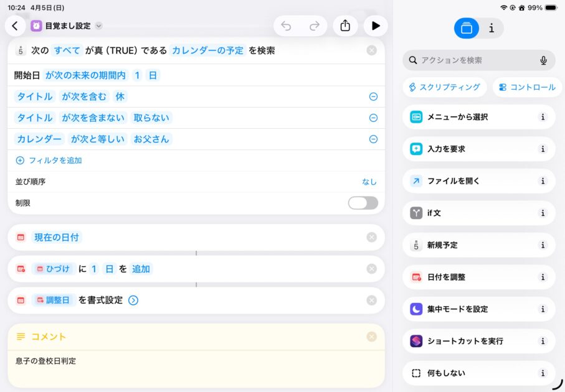This screenshot has height=392, width=565.
Task: Click the undo arrow icon
Action: pos(286,26)
